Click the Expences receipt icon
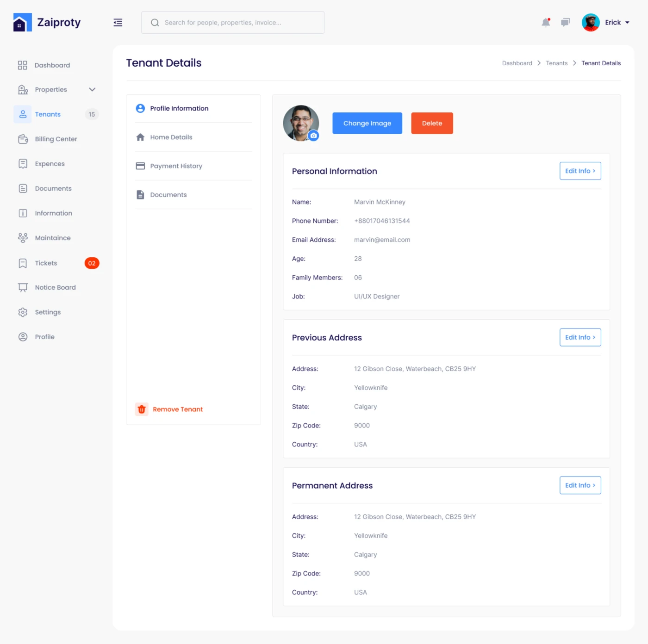Screen dimensions: 648x644 [23, 164]
